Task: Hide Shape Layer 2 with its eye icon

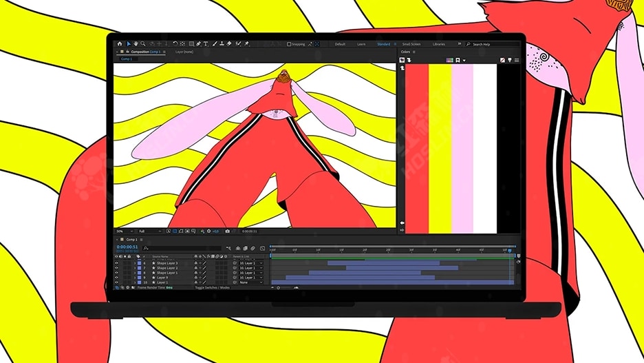Action: (117, 268)
